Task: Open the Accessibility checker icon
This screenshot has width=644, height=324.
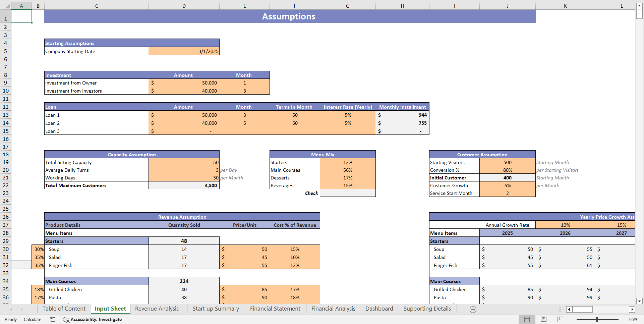Action: pyautogui.click(x=66, y=319)
